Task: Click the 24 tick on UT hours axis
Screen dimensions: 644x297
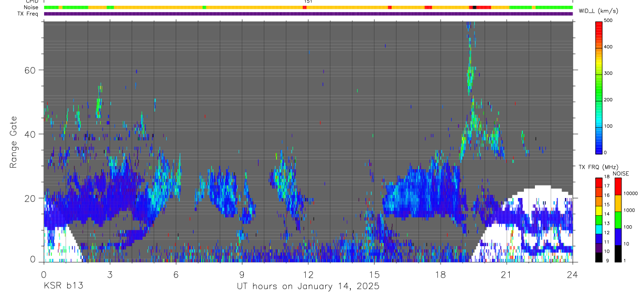Action: (x=573, y=274)
